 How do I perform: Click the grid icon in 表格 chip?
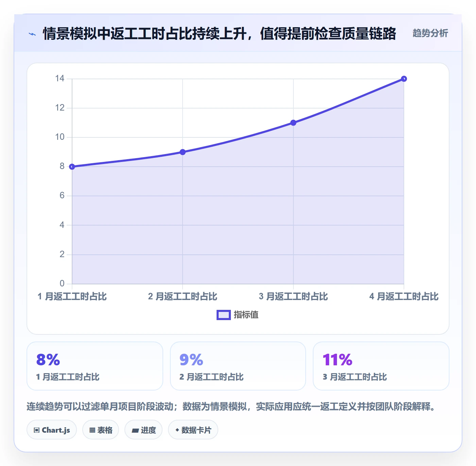pyautogui.click(x=92, y=430)
